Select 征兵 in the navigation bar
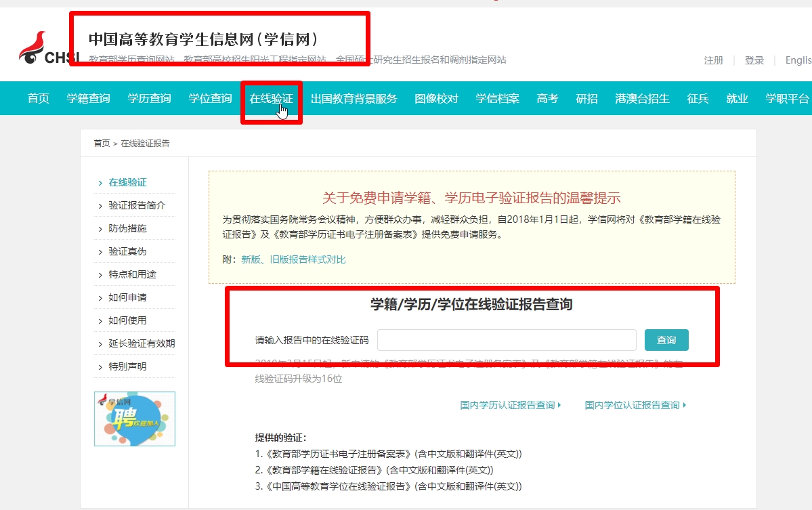The height and width of the screenshot is (510, 812). point(698,98)
